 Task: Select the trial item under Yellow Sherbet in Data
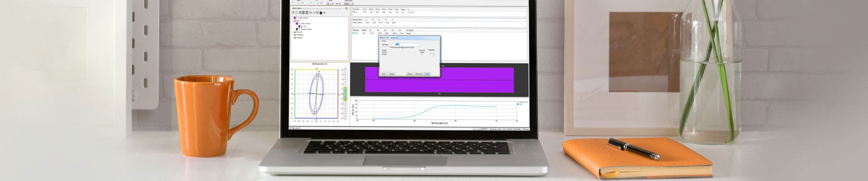coord(304,26)
